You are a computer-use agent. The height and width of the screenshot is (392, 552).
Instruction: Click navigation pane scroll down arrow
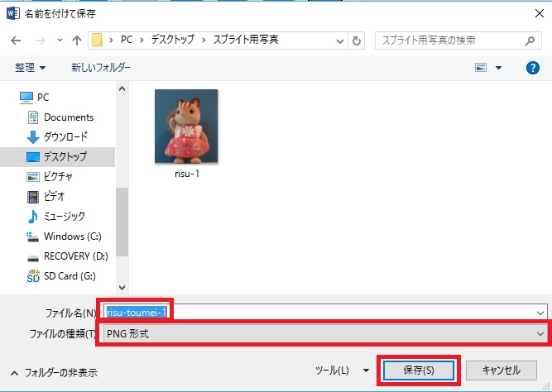coord(122,288)
